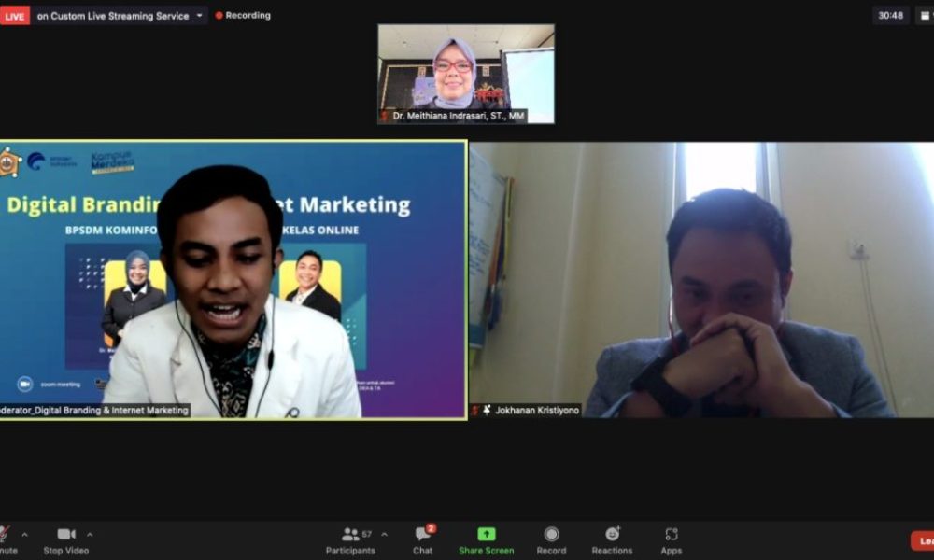Select Jokhanan Kristiyono's video tile
The image size is (934, 560).
(x=700, y=279)
